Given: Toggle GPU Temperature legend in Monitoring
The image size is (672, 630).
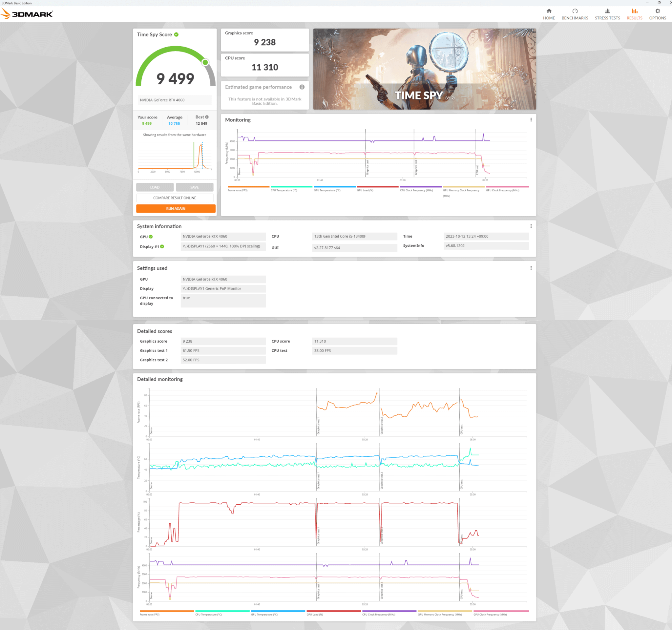Looking at the screenshot, I should 335,189.
